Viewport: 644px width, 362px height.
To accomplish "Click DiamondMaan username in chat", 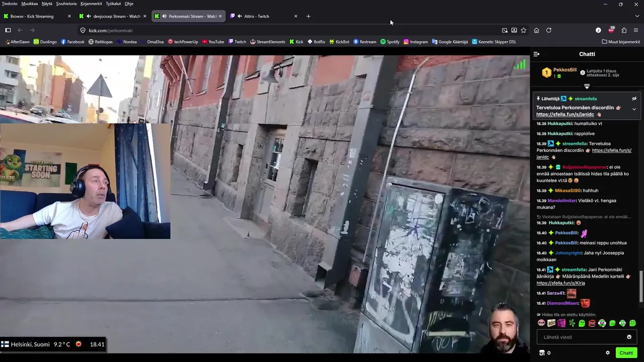I will click(562, 303).
